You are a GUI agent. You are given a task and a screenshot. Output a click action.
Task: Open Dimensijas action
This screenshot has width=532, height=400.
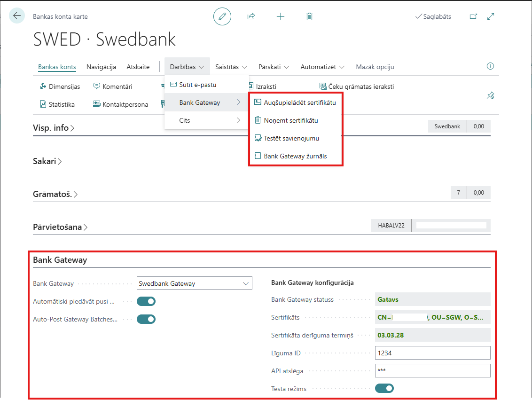[60, 86]
